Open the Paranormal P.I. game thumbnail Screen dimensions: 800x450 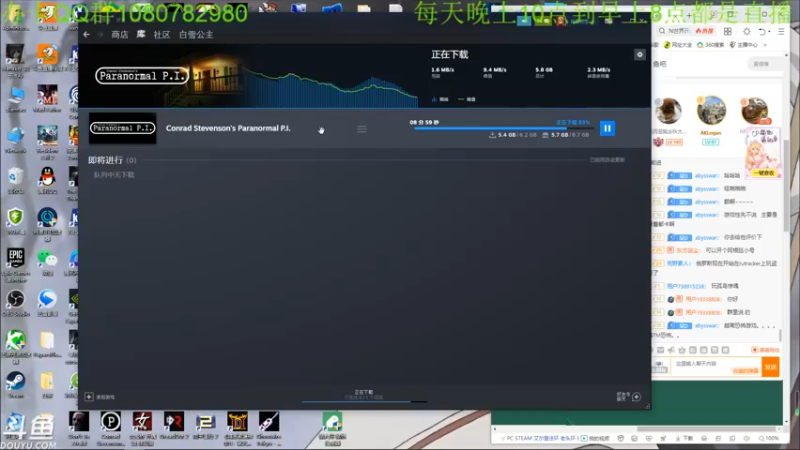[122, 128]
